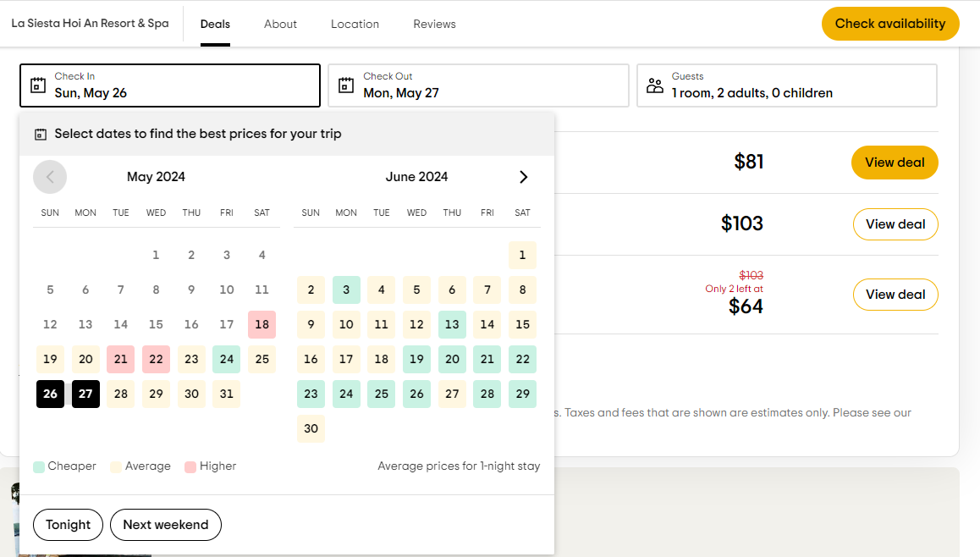
Task: Click the yellow Average legend swatch
Action: click(116, 467)
